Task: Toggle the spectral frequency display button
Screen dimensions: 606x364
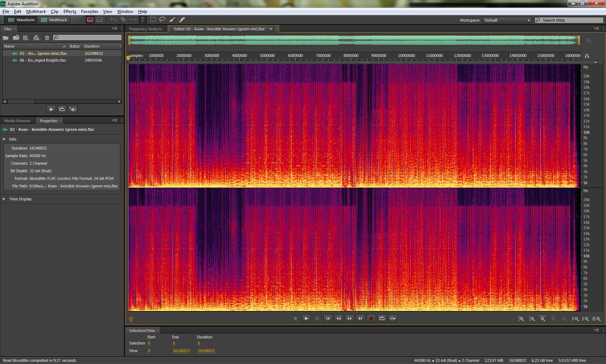Action: pyautogui.click(x=90, y=20)
